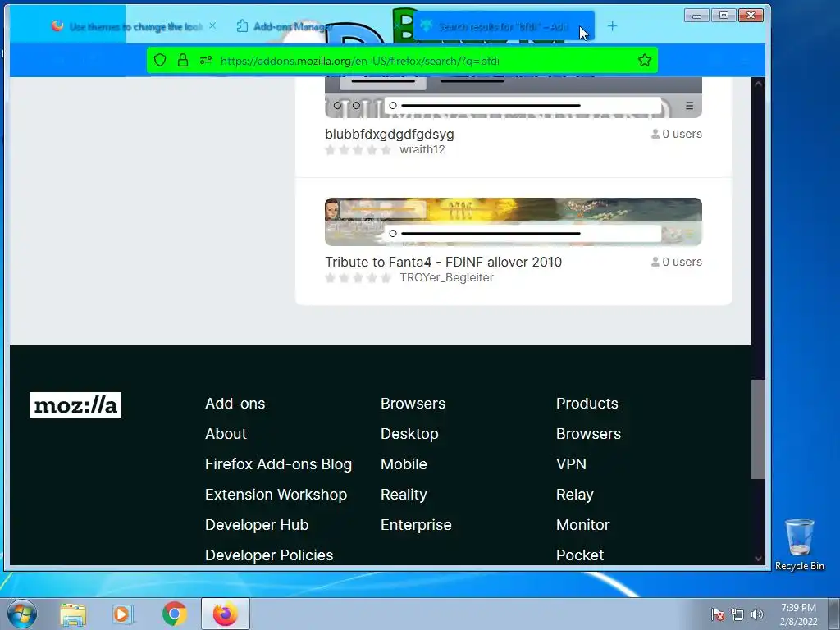The image size is (840, 630).
Task: Close the 'Use themes to change the look' tab
Action: point(212,25)
